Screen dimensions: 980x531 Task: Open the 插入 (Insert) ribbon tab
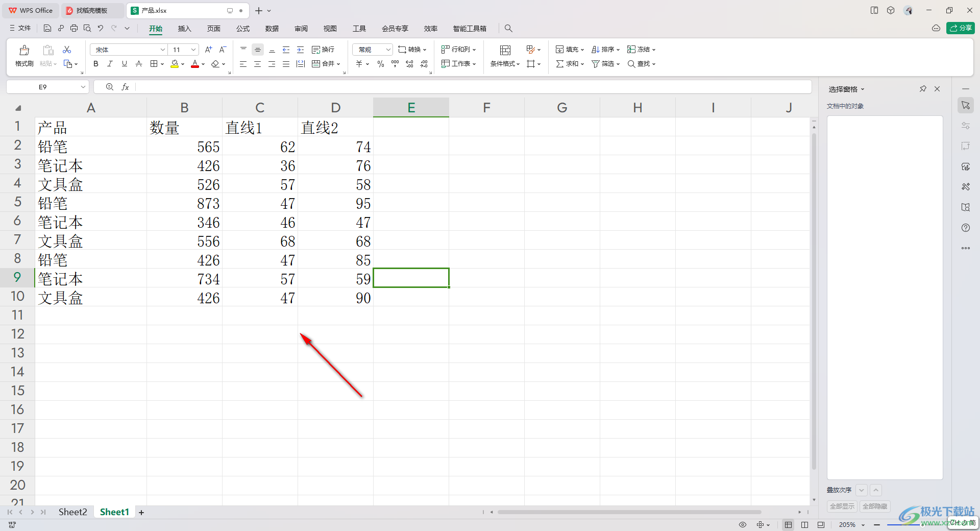pyautogui.click(x=184, y=29)
